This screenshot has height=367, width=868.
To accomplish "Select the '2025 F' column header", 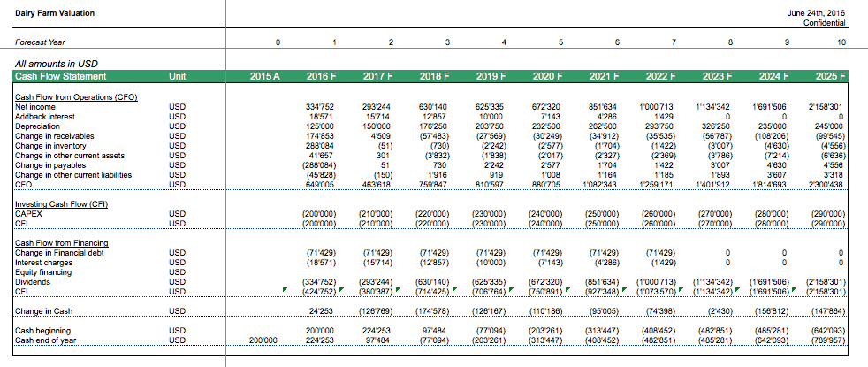I will 830,76.
